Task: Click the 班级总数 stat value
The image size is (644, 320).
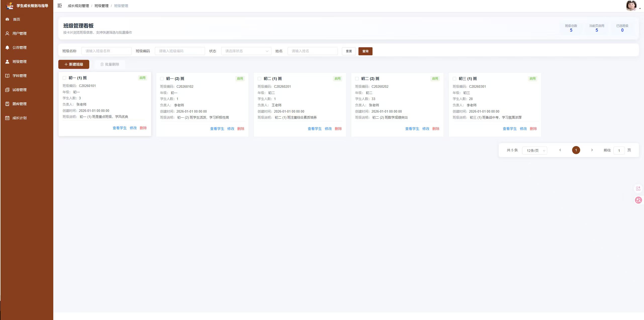Action: click(571, 30)
